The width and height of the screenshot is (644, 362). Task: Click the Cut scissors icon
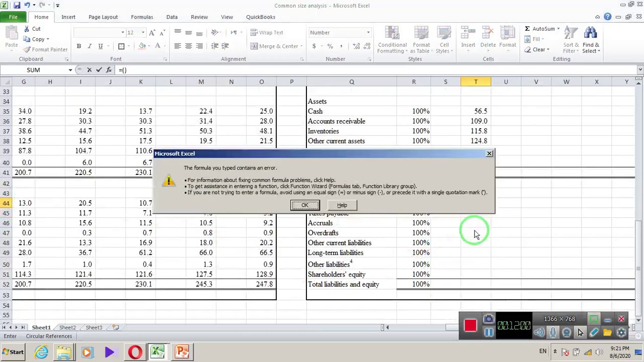coord(27,29)
